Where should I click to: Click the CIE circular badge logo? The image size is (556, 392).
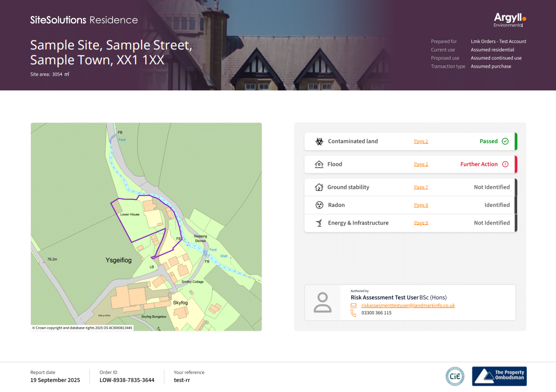(455, 376)
